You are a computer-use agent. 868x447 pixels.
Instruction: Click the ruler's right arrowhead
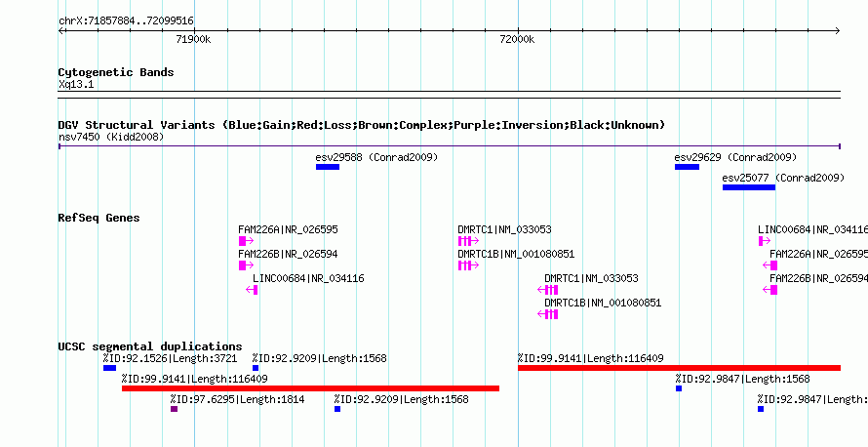(837, 31)
